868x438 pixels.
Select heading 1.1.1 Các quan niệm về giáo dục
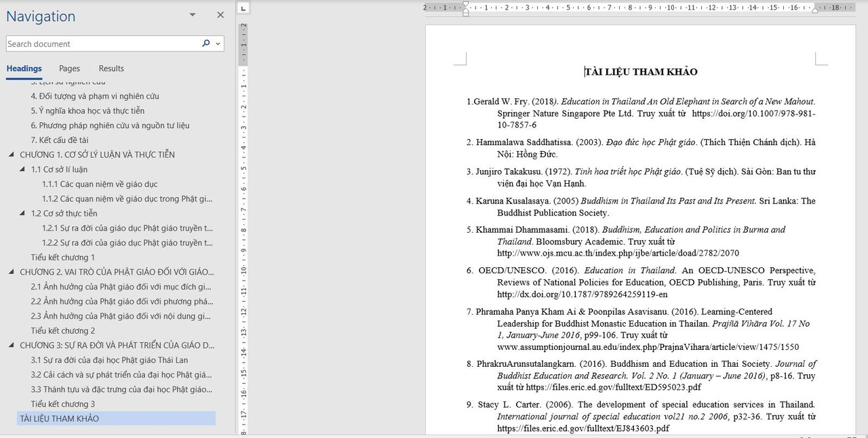pos(100,184)
